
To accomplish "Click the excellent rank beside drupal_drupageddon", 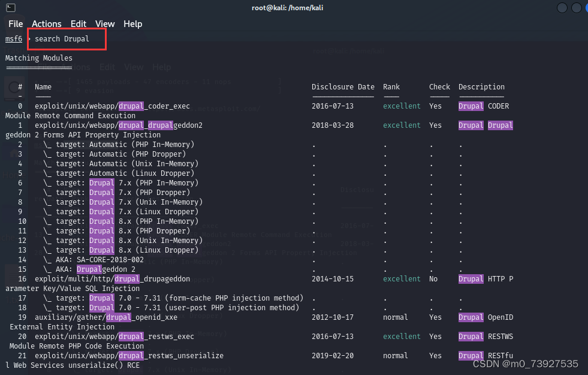I will pos(401,278).
